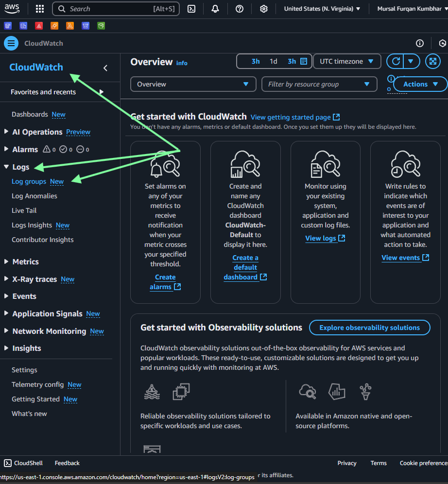The width and height of the screenshot is (448, 484).
Task: Open Telemetry config in sidebar
Action: point(37,384)
